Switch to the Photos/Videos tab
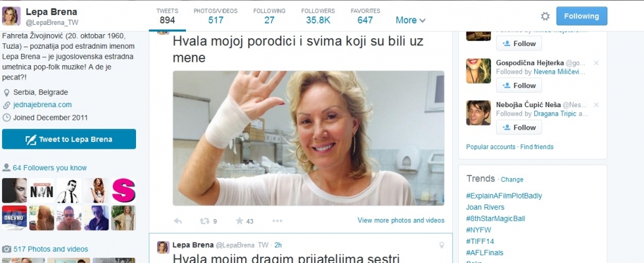 coord(216,16)
